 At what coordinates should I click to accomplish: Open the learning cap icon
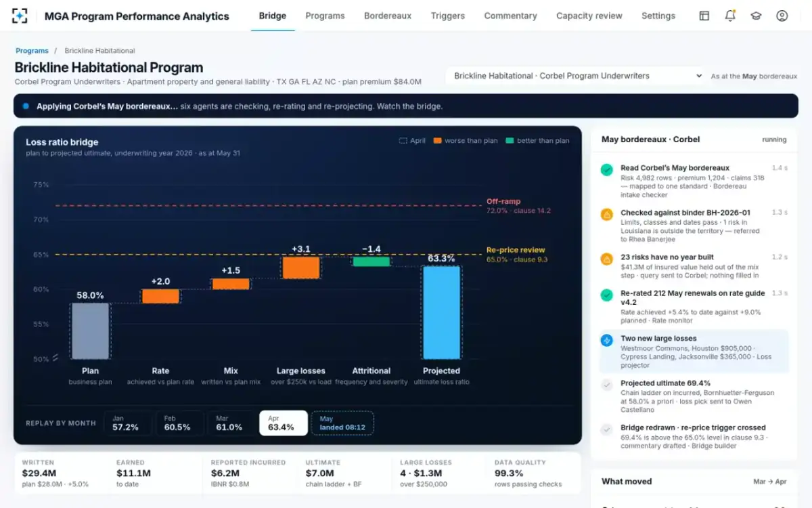click(x=756, y=16)
